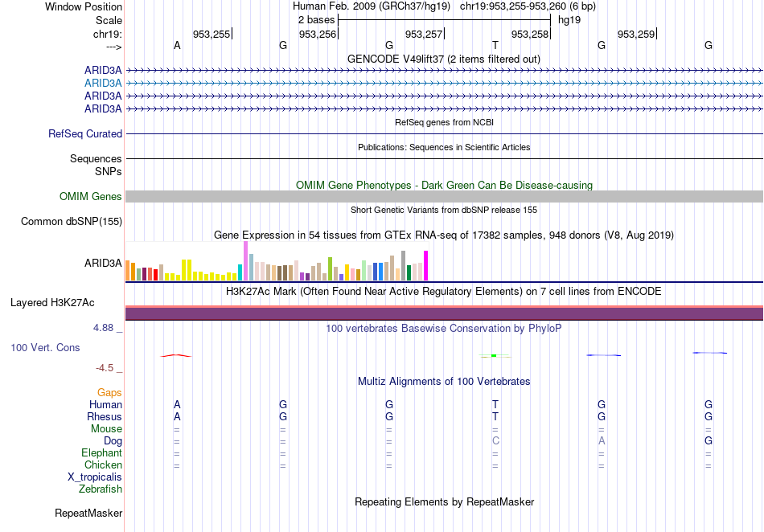764x532 pixels.
Task: Click Short Genetic Variants from dbSNP title
Action: pos(444,211)
